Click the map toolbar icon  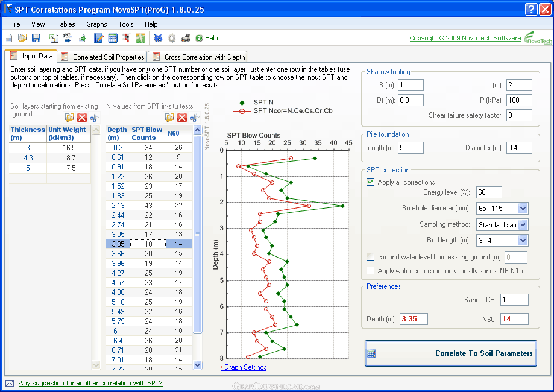click(140, 38)
